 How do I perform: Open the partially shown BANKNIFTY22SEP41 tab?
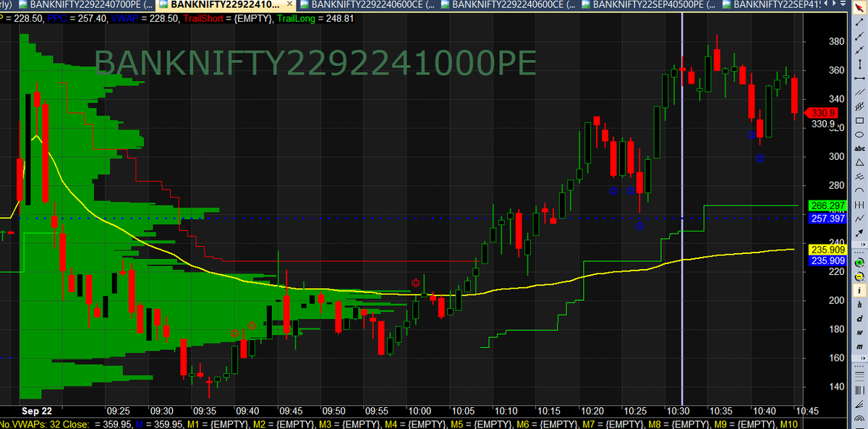coord(772,5)
